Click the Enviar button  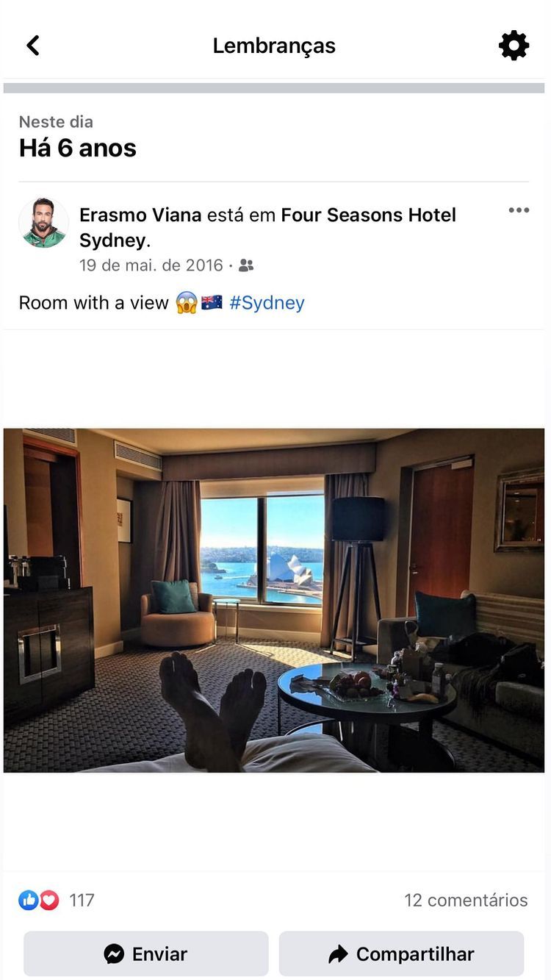pos(146,954)
